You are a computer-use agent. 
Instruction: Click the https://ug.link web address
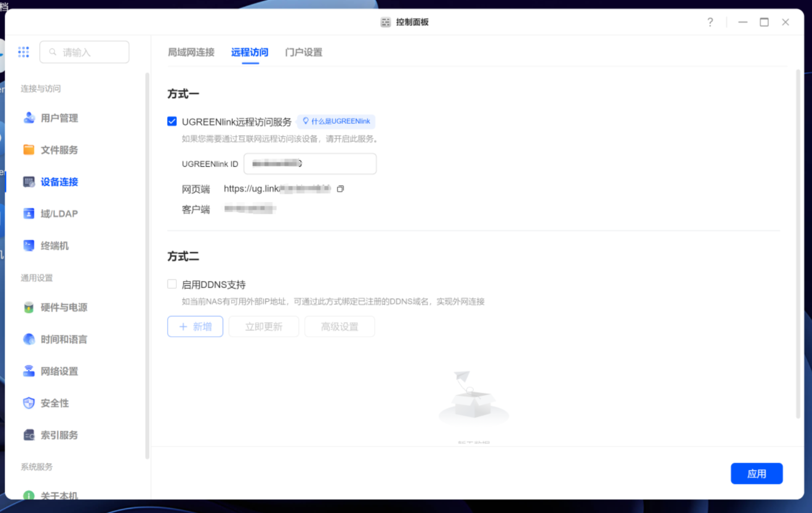click(x=277, y=189)
